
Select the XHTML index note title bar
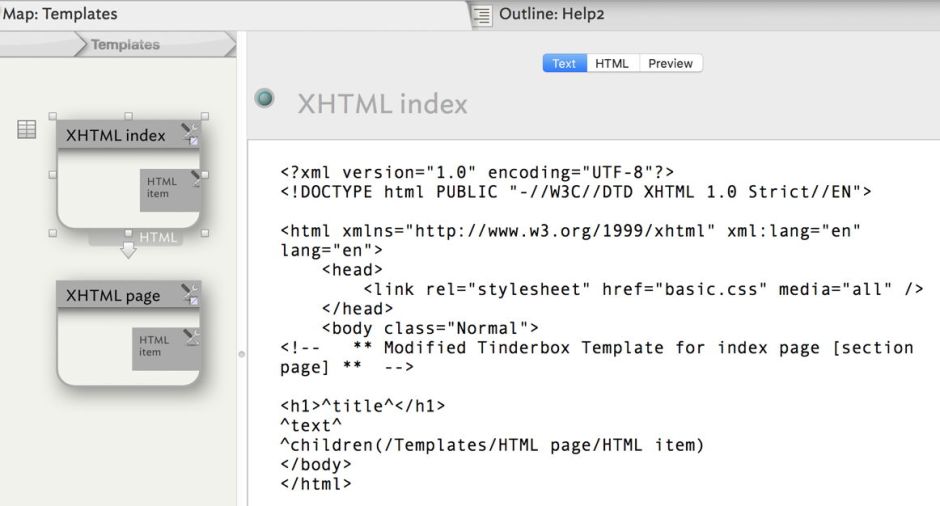click(115, 135)
